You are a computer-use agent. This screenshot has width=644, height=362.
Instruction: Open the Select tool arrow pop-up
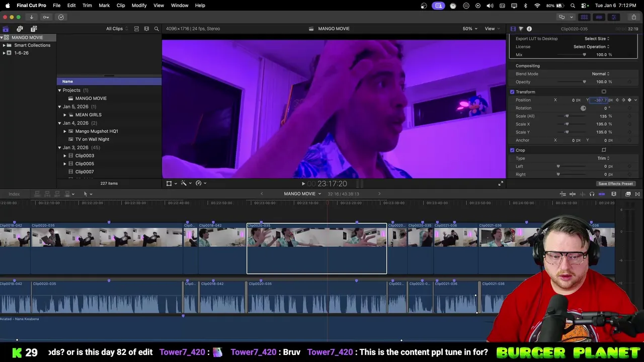(x=88, y=194)
